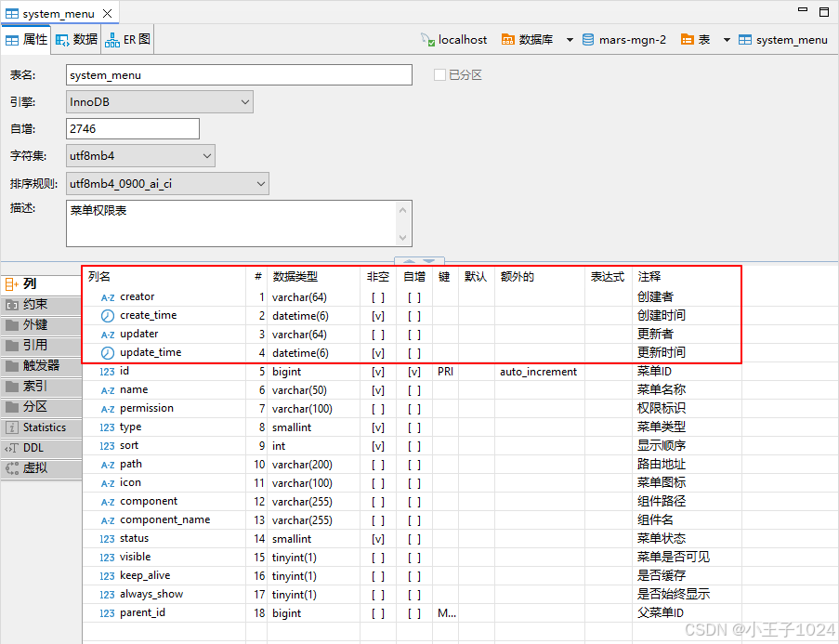The height and width of the screenshot is (644, 839).
Task: Click the A-Z icon beside path
Action: click(x=108, y=465)
